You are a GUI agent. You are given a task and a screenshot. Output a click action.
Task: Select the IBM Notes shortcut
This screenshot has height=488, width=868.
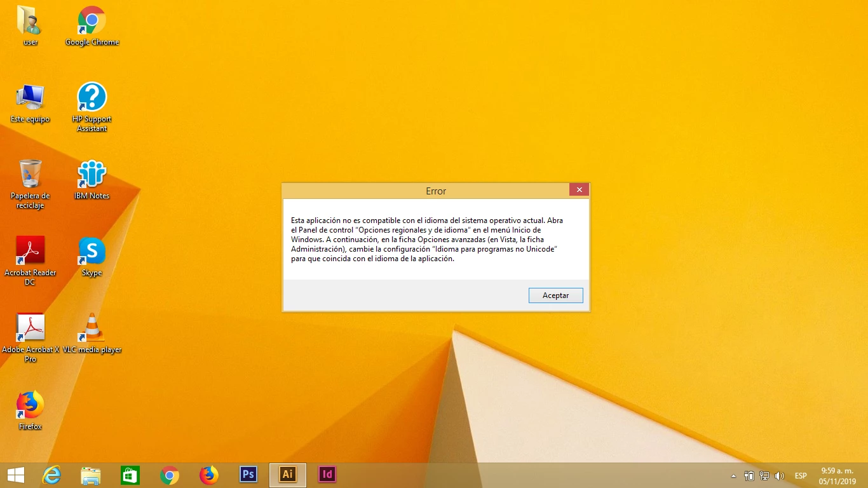92,179
